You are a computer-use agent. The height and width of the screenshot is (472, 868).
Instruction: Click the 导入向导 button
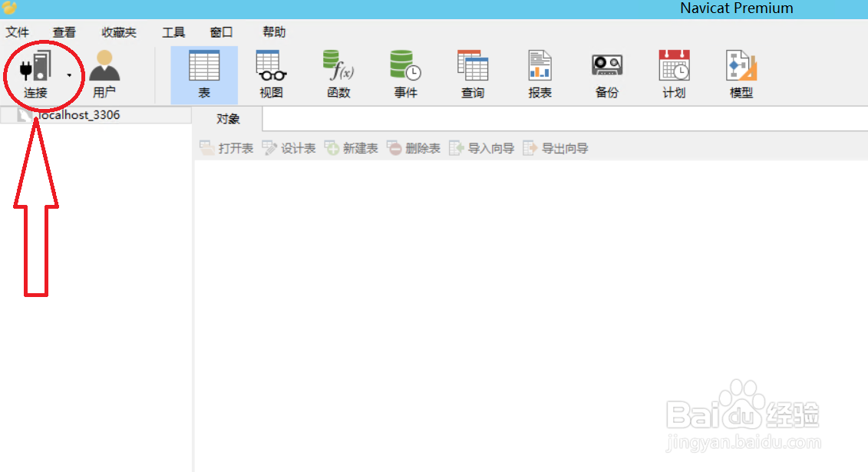click(489, 147)
